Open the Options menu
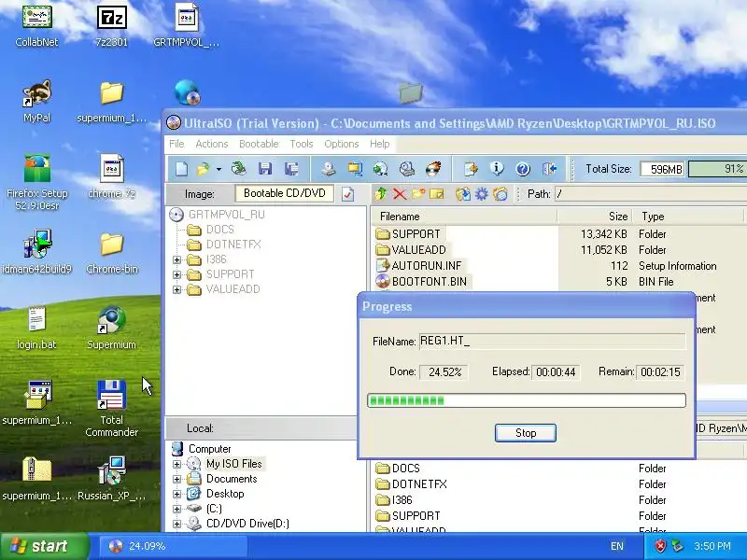Screen dimensions: 747x560 pos(341,144)
